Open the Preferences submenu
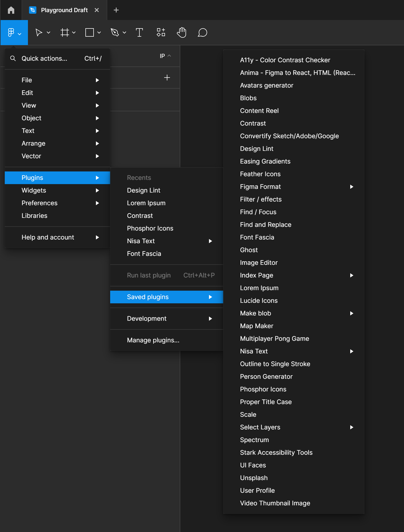This screenshot has height=532, width=404. 57,203
